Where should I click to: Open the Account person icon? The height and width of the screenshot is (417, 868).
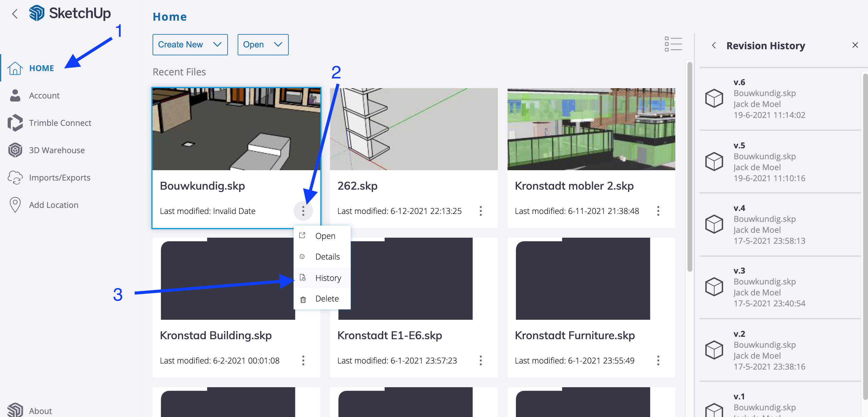(15, 95)
